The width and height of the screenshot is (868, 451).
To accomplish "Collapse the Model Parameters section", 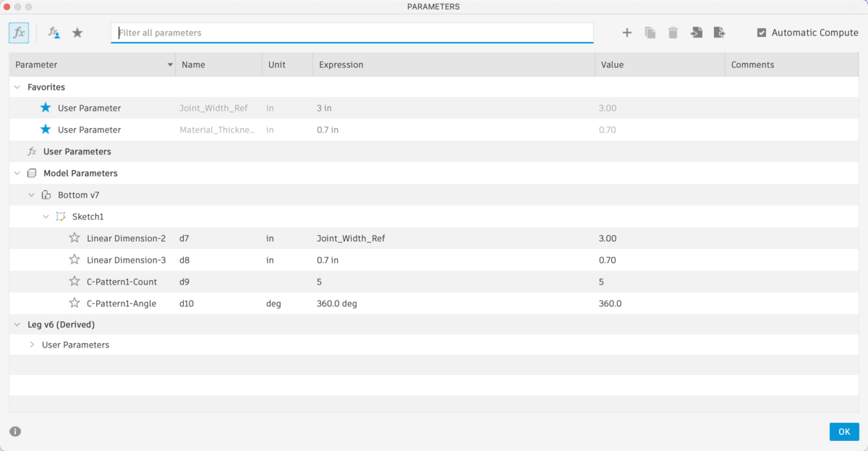I will click(17, 173).
